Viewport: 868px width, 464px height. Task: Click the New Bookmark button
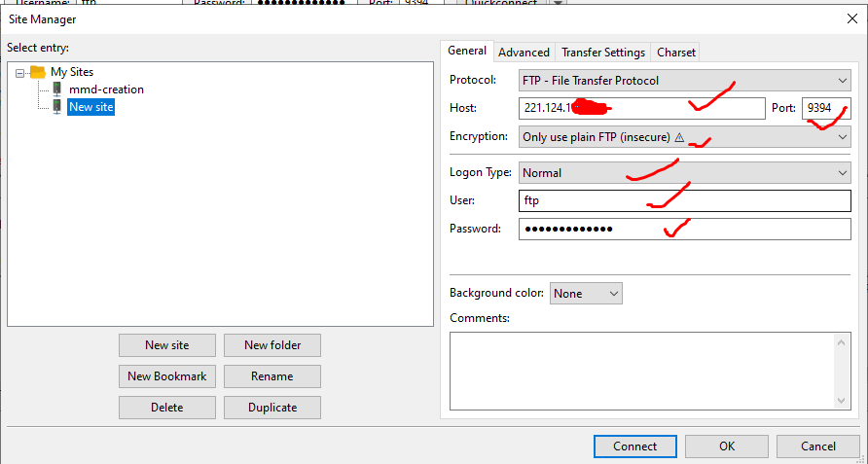coord(167,375)
